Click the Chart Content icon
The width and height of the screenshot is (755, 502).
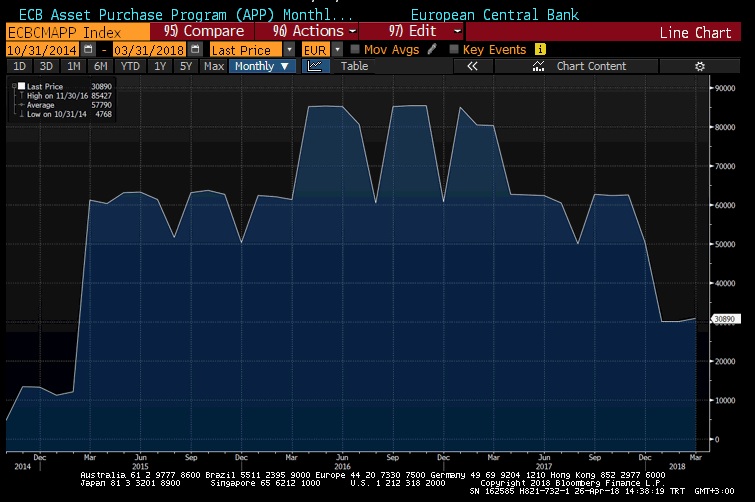(539, 66)
